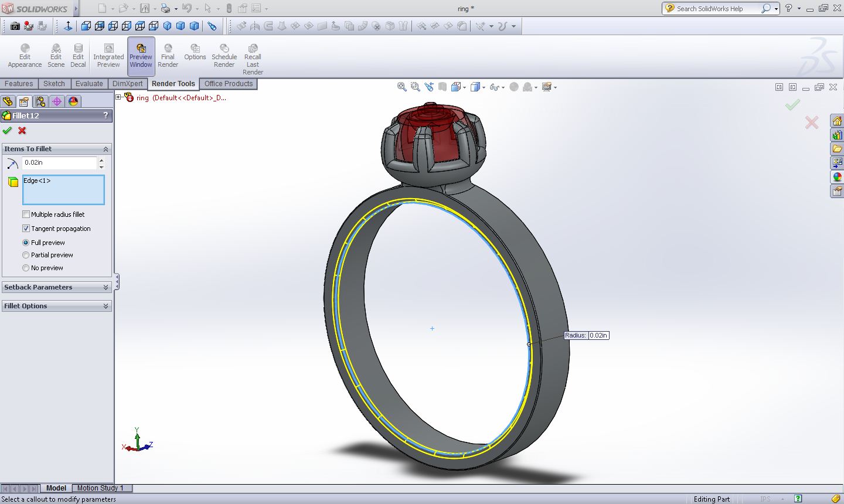Click the View Orientation pin icon

[x=212, y=26]
